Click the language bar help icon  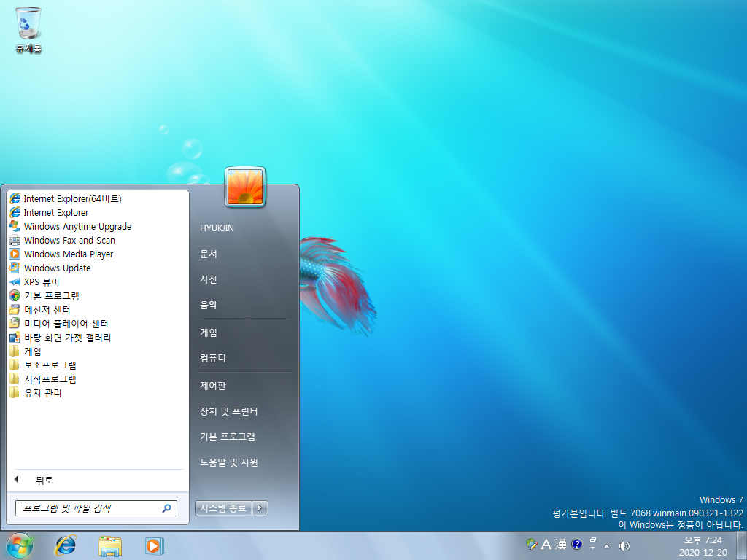pyautogui.click(x=576, y=544)
